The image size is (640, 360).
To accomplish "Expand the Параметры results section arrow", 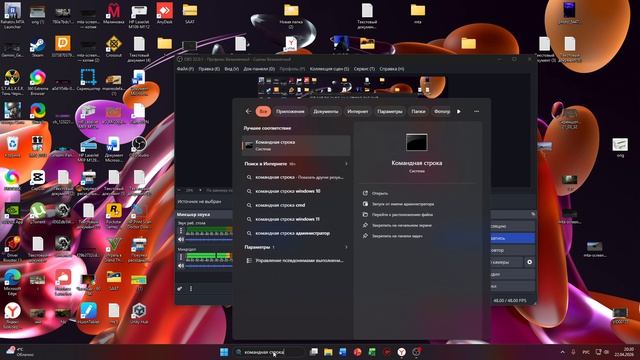I will 346,247.
